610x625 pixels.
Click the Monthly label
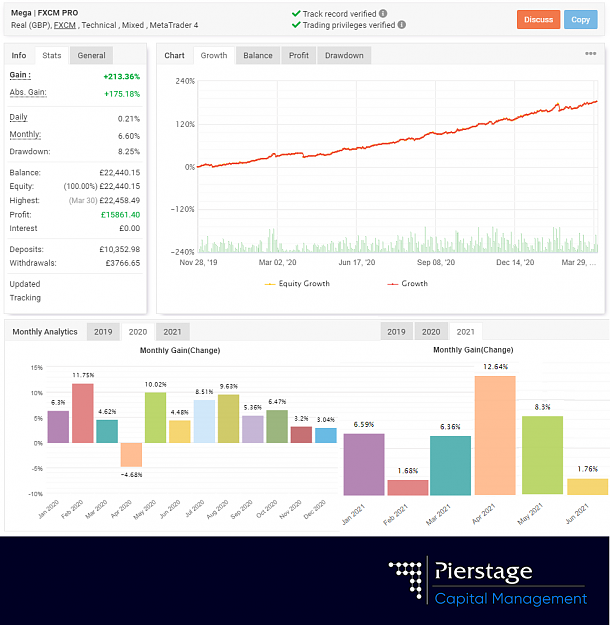click(25, 134)
